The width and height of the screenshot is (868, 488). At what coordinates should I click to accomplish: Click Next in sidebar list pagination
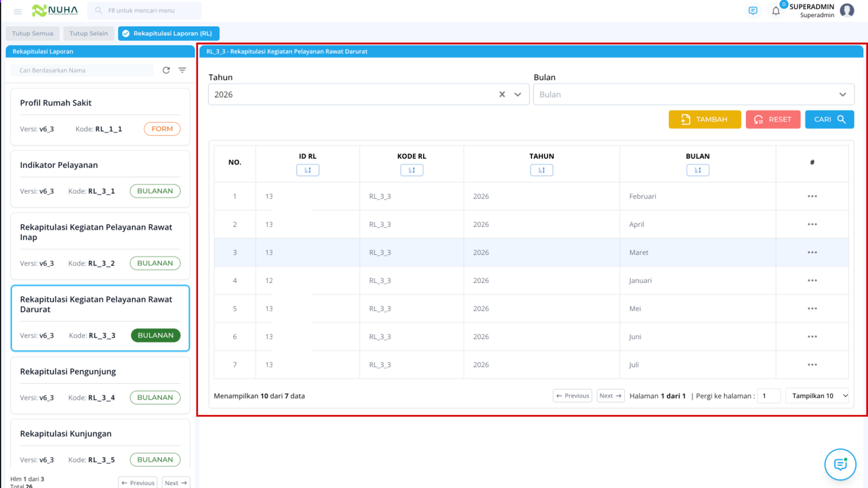point(176,483)
